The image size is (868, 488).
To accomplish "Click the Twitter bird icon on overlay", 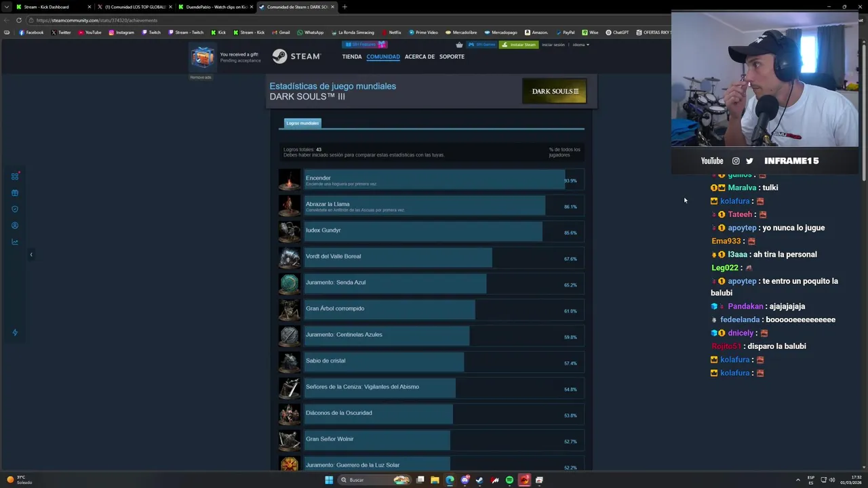I will click(x=749, y=161).
